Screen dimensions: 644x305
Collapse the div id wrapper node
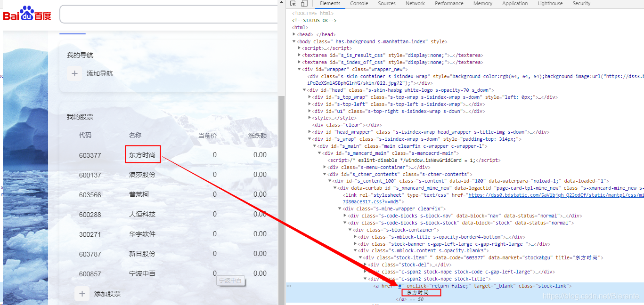(300, 69)
